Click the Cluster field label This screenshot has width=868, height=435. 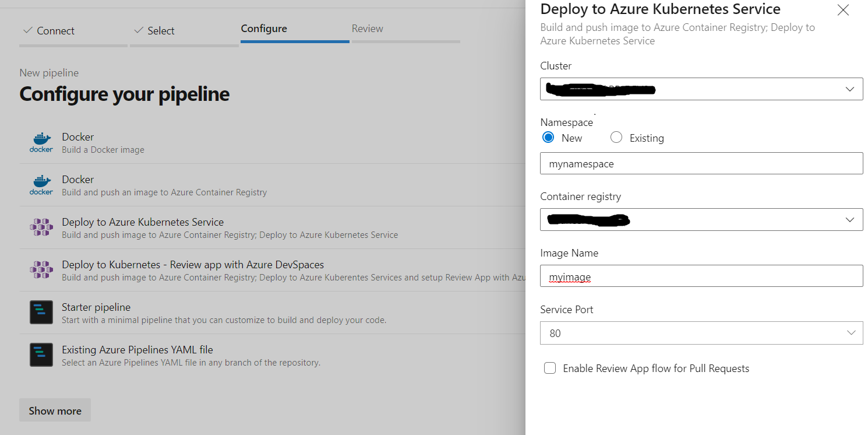[x=556, y=66]
